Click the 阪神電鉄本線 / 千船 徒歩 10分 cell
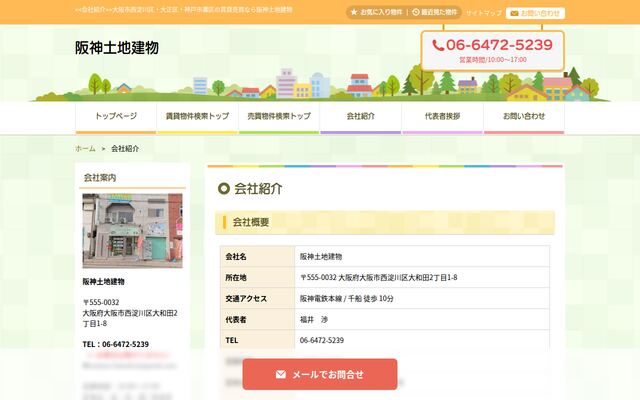The width and height of the screenshot is (640, 400). tap(422, 298)
